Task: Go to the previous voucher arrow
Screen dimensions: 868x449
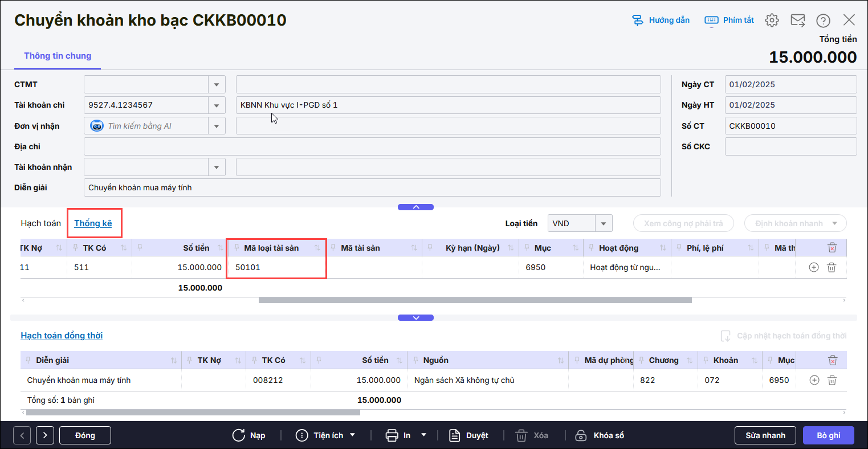Action: [x=22, y=435]
